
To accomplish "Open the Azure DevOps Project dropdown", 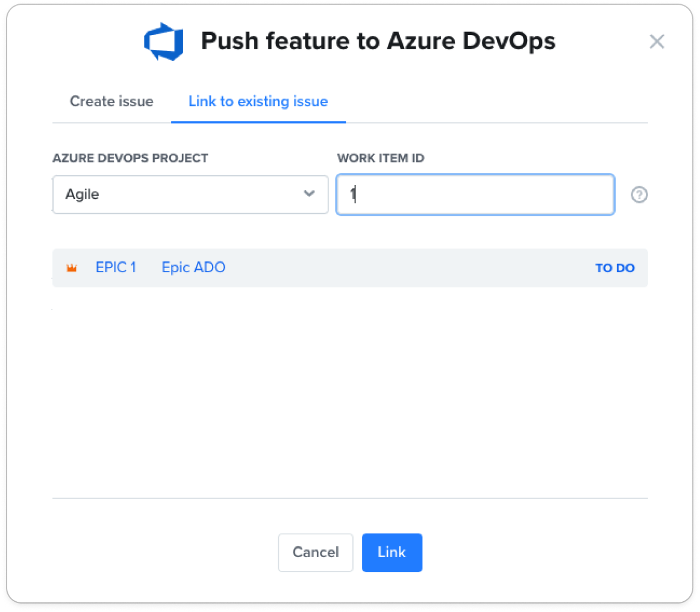I will [x=190, y=194].
